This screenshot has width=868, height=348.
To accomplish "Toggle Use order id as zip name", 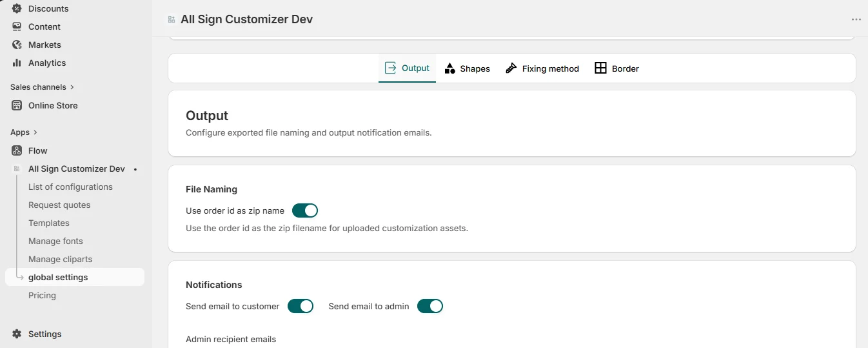I will tap(305, 210).
